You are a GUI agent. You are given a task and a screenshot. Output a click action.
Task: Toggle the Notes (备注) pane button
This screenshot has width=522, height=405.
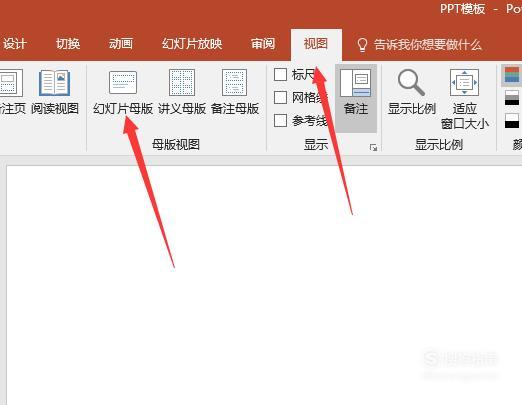(356, 98)
